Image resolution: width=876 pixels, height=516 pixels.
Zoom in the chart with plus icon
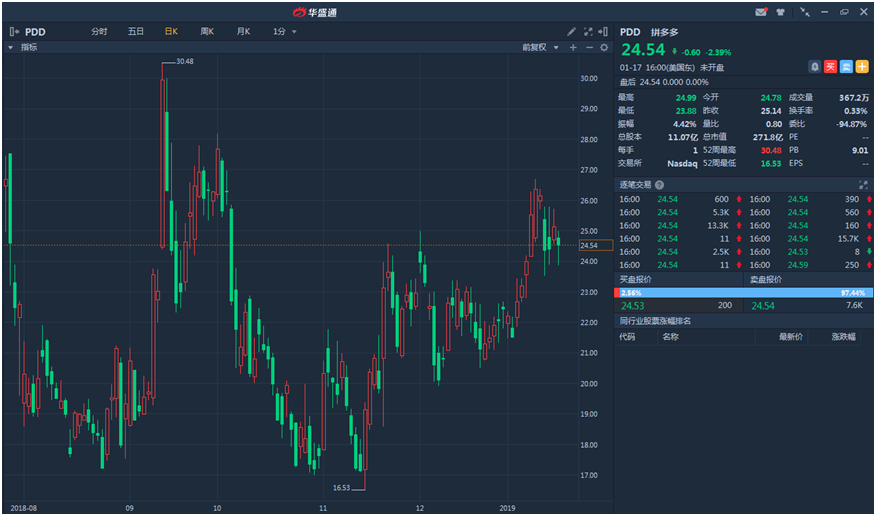click(x=573, y=47)
